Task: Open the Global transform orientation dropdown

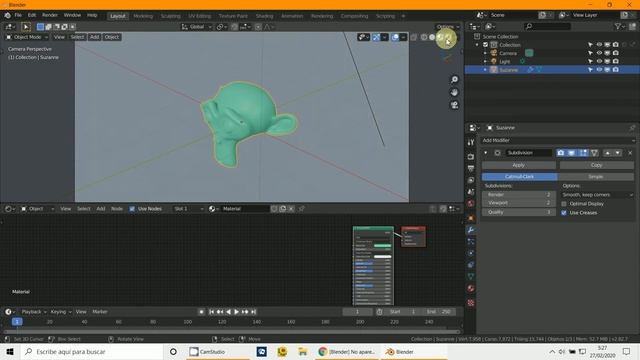Action: point(197,27)
